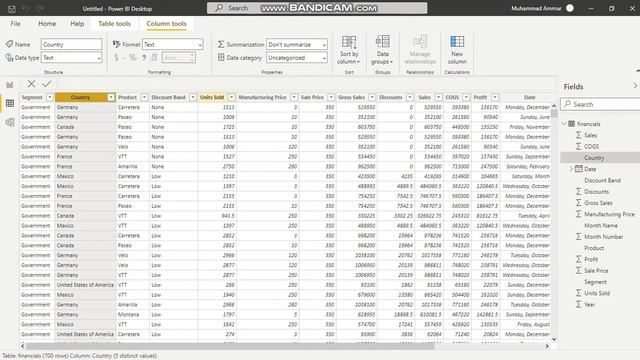Open the Model view icon
Screen dimensions: 640x360
pyautogui.click(x=10, y=122)
